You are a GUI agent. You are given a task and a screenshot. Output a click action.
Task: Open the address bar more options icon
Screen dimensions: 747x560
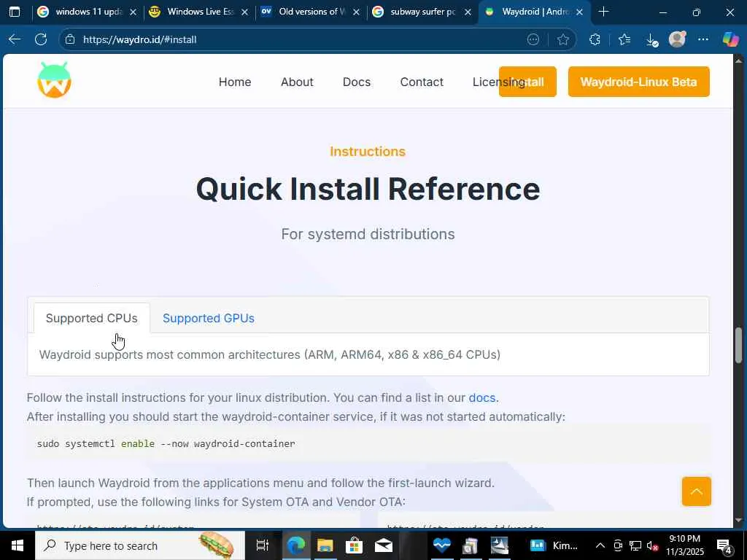pos(533,39)
